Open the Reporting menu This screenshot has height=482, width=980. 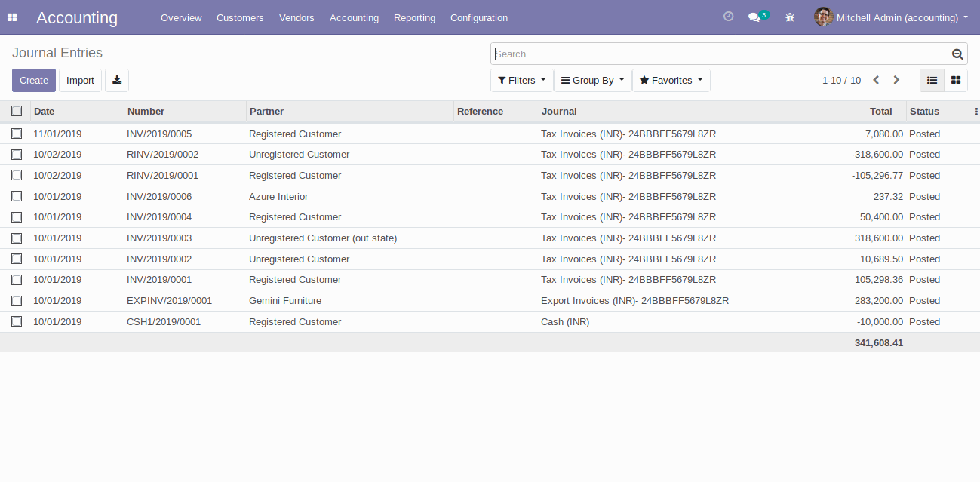(414, 17)
